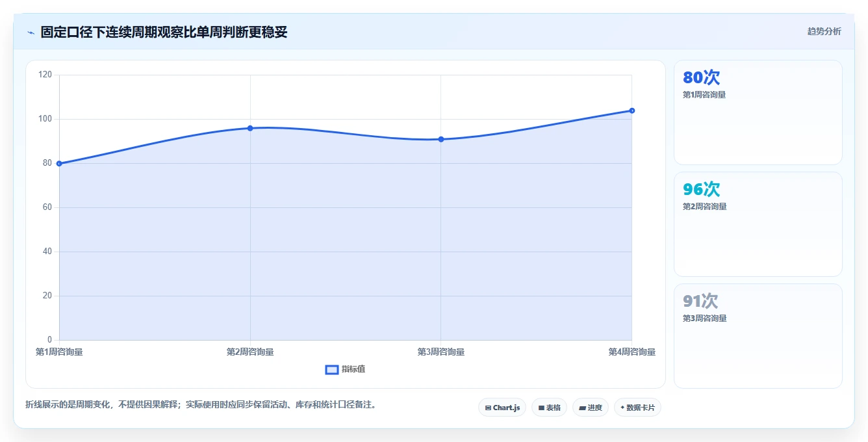Click the 20 y-axis value
This screenshot has height=442, width=868.
point(47,296)
